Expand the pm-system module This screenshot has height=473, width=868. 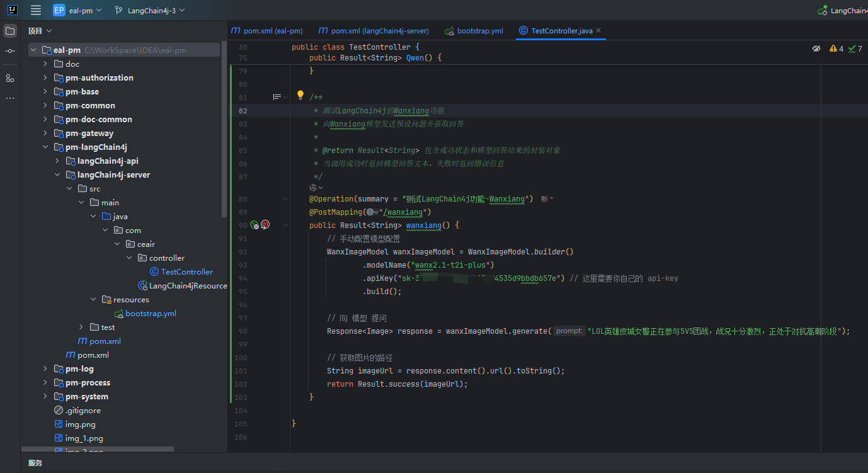pos(45,396)
